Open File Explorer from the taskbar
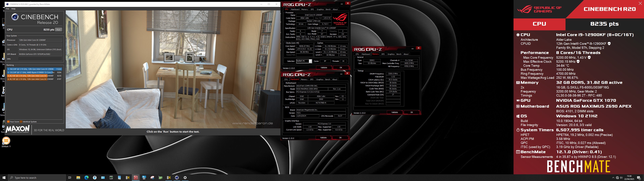 coord(78,178)
